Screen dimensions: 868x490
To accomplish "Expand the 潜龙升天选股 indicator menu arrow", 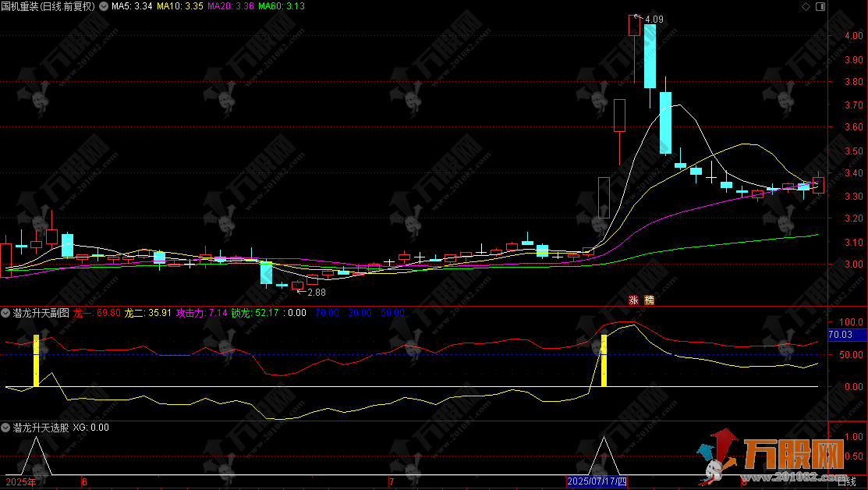I will click(x=5, y=428).
